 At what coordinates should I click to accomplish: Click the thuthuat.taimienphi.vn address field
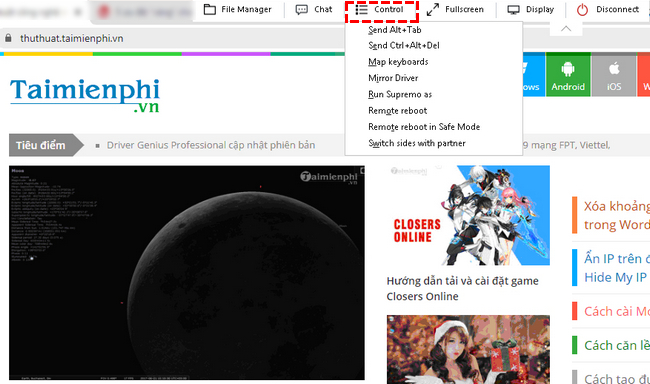[x=72, y=39]
